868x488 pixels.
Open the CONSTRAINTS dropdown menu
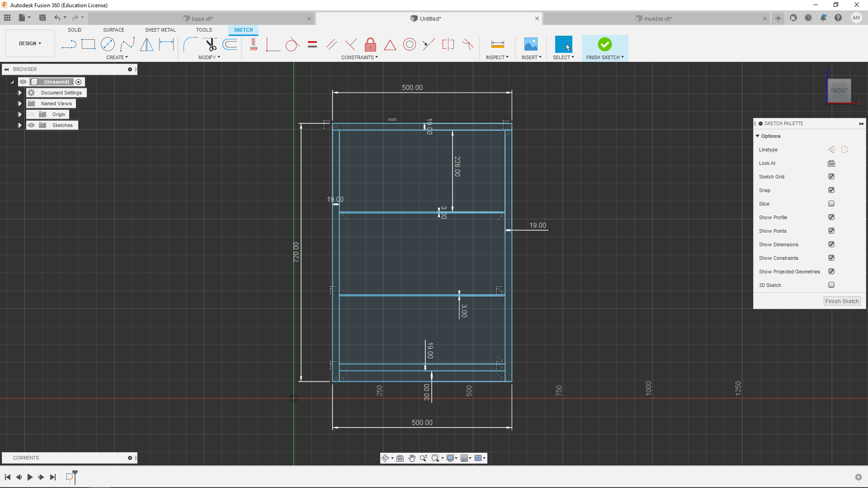tap(359, 57)
